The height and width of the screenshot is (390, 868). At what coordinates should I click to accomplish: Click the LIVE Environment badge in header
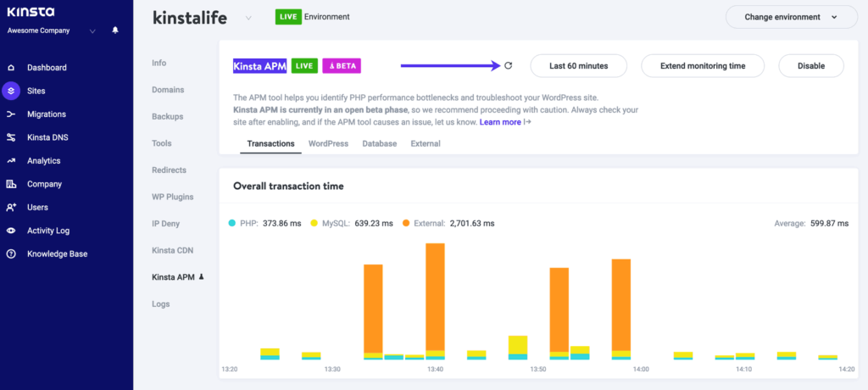288,17
